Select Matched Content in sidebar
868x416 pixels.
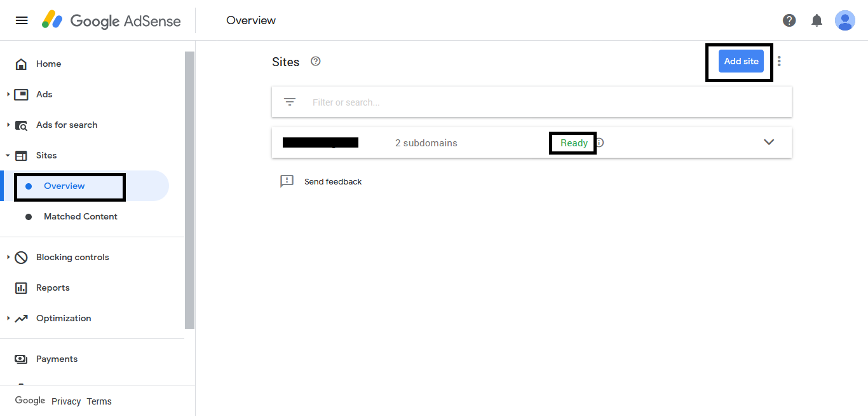(x=80, y=216)
